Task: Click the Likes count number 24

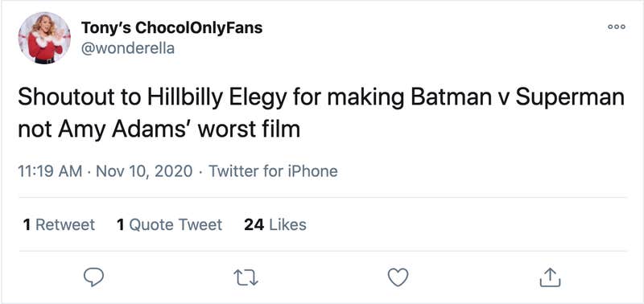Action: (254, 225)
